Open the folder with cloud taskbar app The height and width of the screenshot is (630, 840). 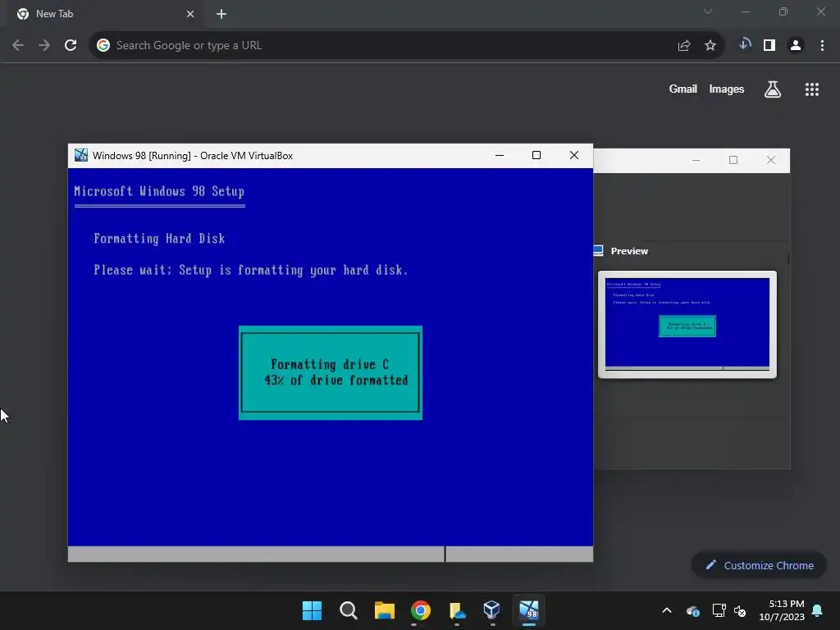point(457,610)
